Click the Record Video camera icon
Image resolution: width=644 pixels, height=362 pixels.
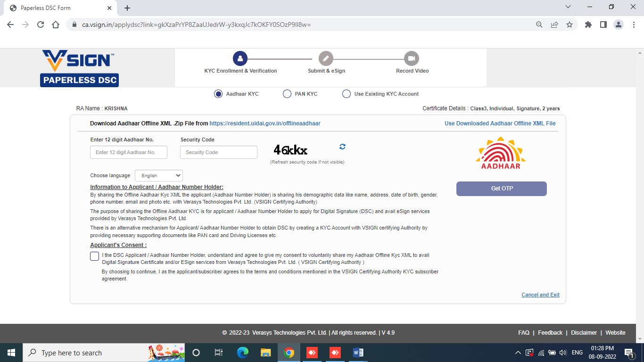[x=412, y=58]
